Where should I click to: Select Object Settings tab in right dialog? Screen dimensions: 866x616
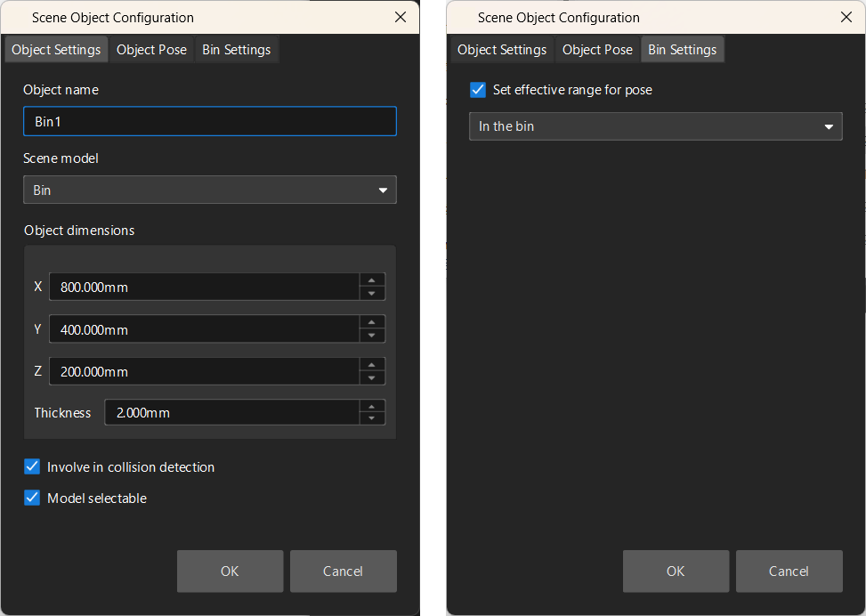[x=502, y=50]
